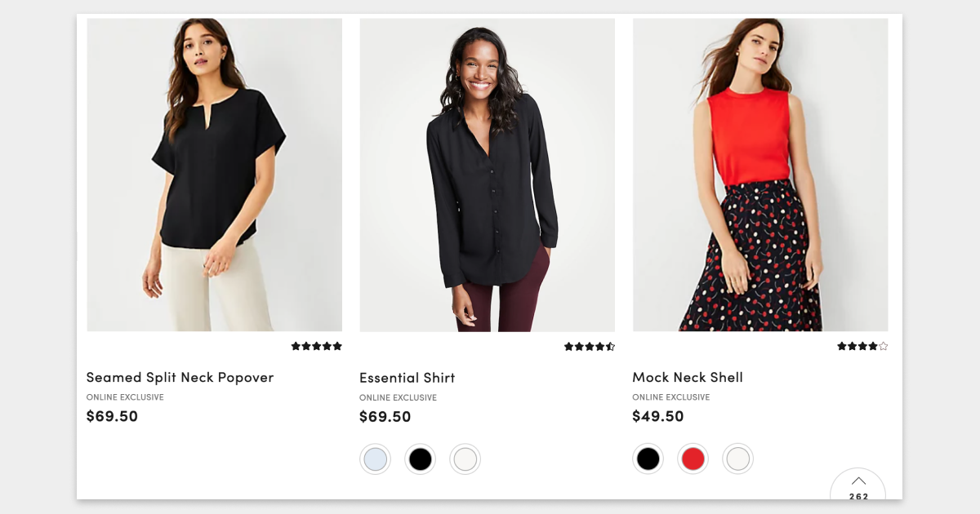
Task: View the Essential Shirt model image
Action: point(487,175)
